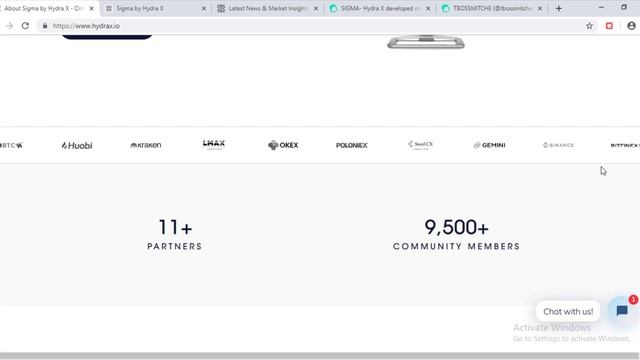640x360 pixels.
Task: Click the forward navigation arrow
Action: click(9, 26)
